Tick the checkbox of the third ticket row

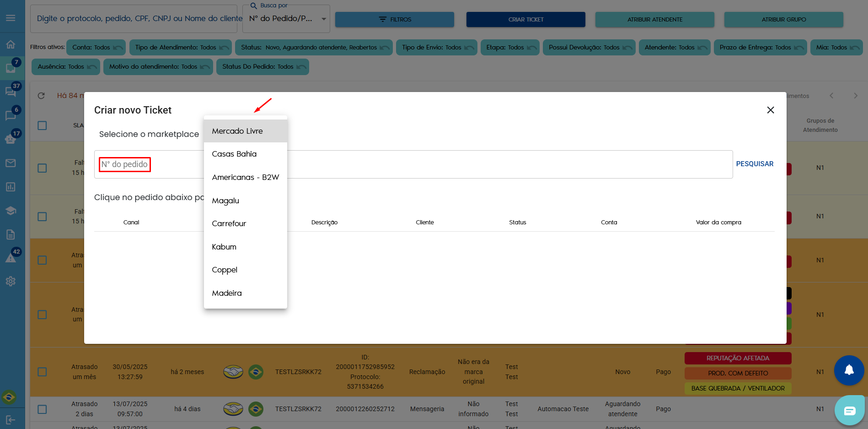click(42, 260)
